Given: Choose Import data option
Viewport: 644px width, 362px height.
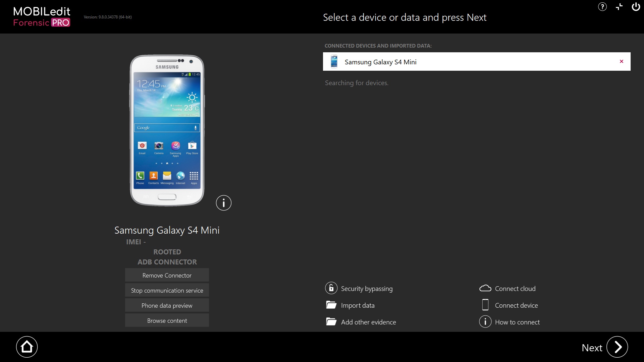Looking at the screenshot, I should [358, 305].
